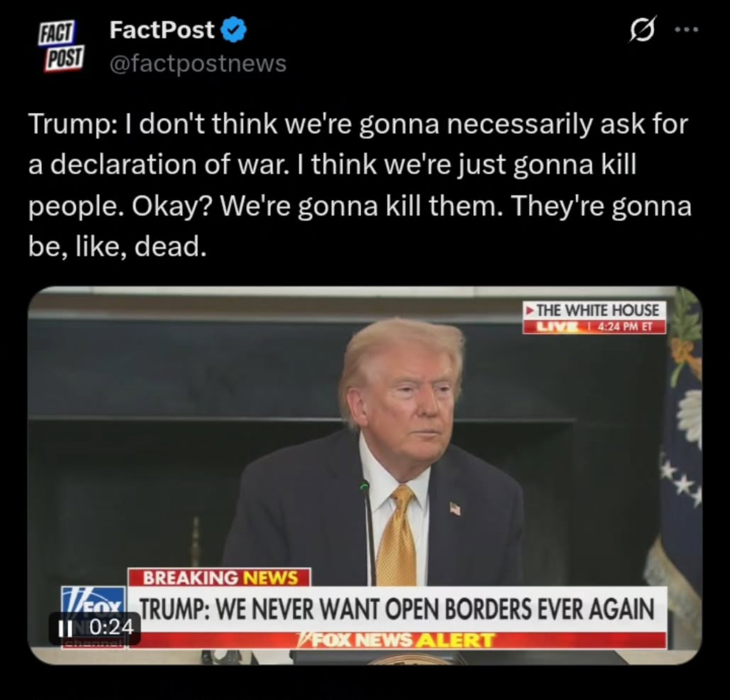Click the BREAKING NEWS banner
Viewport: 730px width, 700px height.
pos(220,578)
